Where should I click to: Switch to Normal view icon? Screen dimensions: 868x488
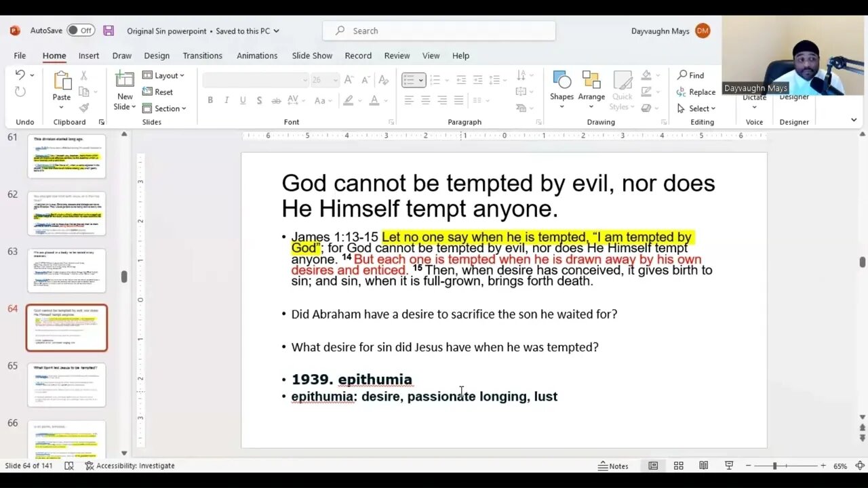pyautogui.click(x=653, y=466)
